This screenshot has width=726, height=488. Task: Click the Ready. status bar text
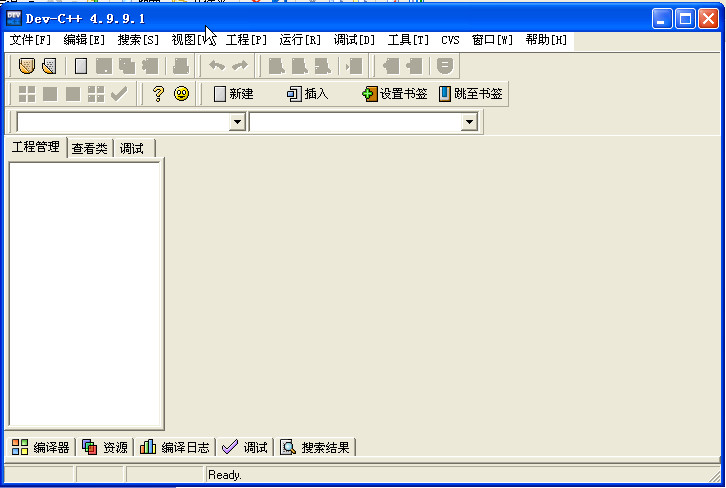[225, 475]
